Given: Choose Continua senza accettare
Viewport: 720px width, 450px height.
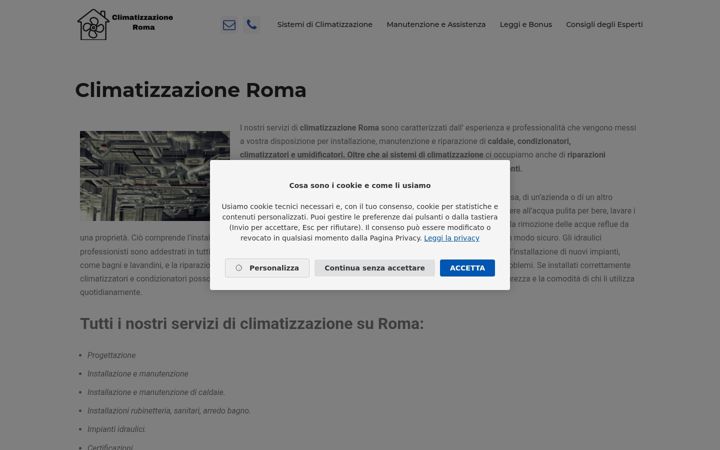Looking at the screenshot, I should pos(375,268).
